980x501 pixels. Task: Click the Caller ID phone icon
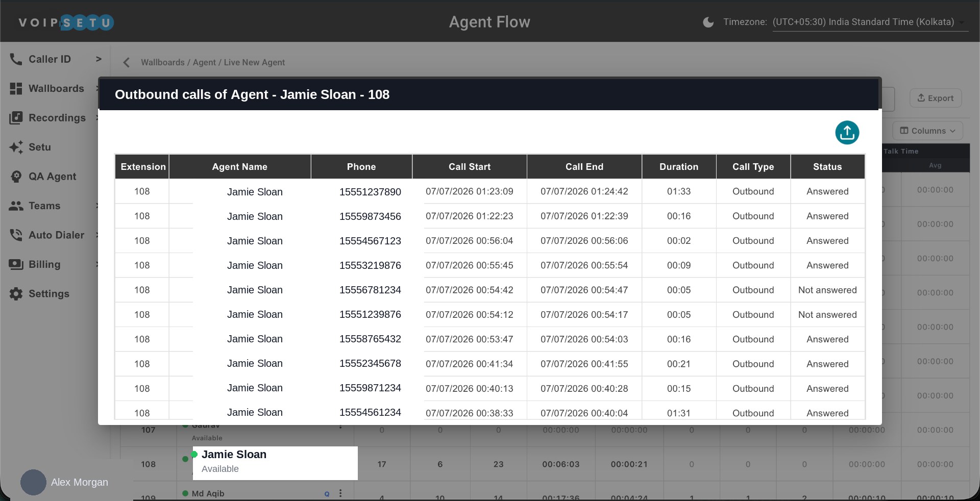16,59
